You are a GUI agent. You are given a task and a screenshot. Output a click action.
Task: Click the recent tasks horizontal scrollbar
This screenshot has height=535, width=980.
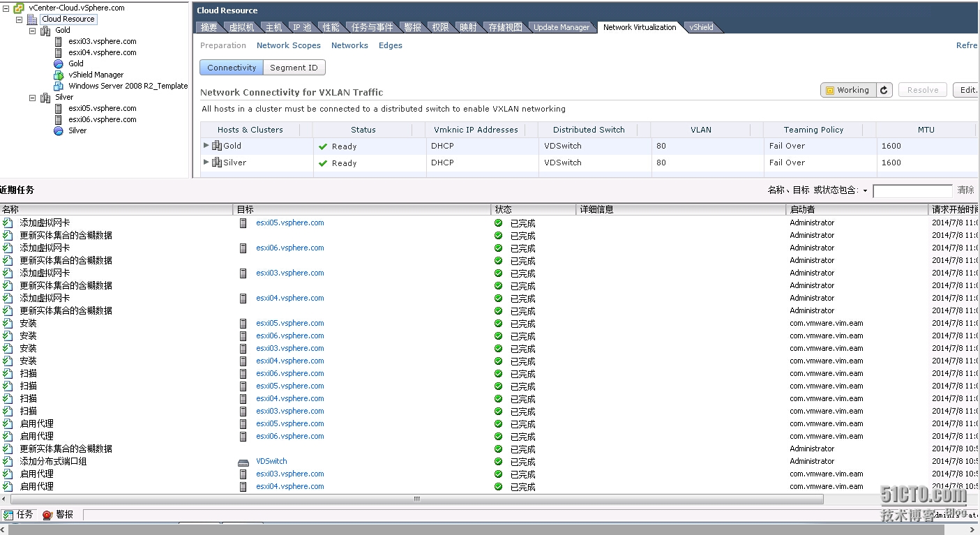tap(417, 499)
